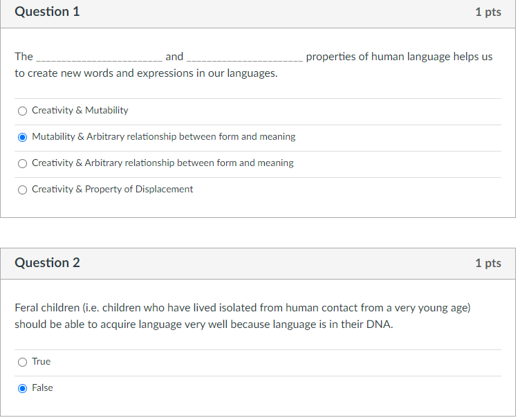This screenshot has height=420, width=520.
Task: Choose Creativity & Arbitrary relationship radio button
Action: click(22, 163)
